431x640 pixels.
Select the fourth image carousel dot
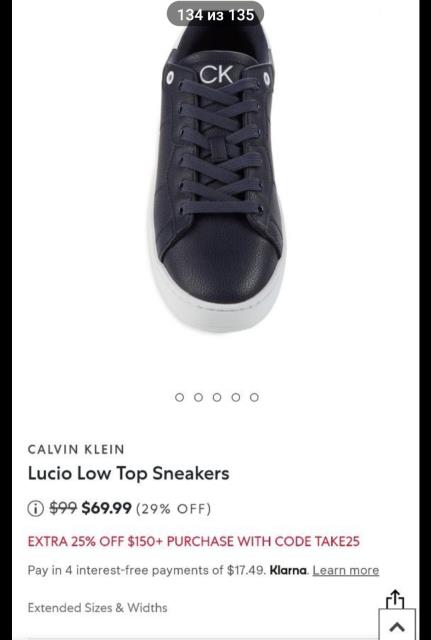coord(235,397)
